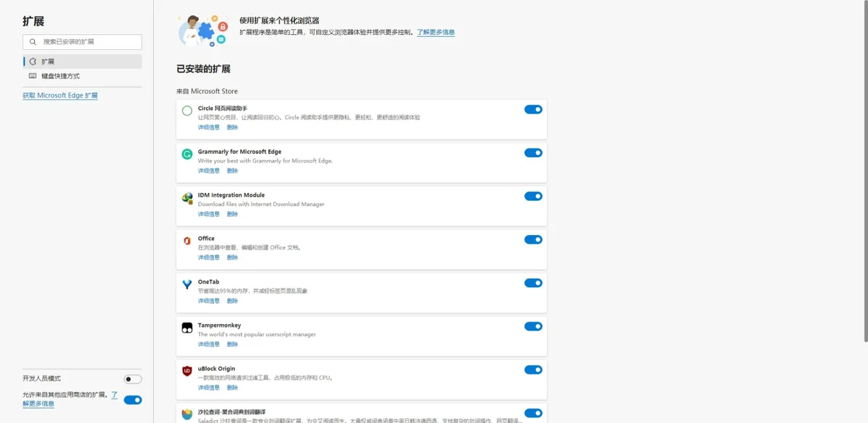868x423 pixels.
Task: Open 详细信息 for Office extension
Action: tap(209, 257)
